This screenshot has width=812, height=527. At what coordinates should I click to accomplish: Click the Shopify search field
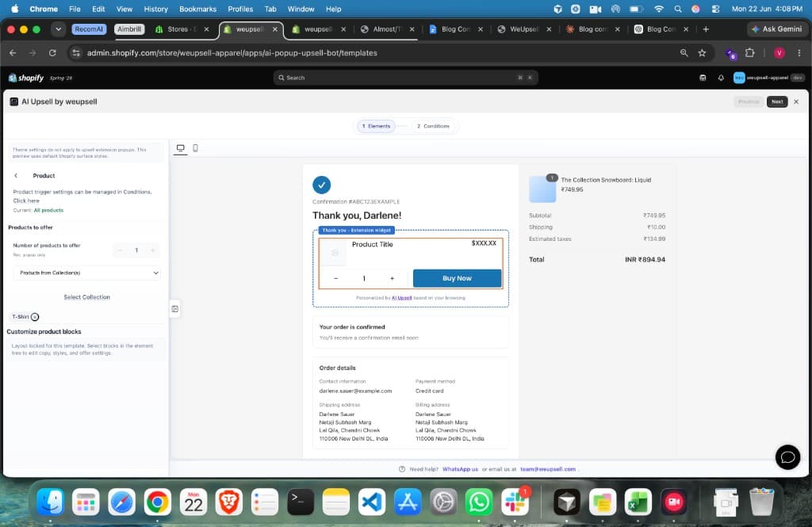(405, 78)
